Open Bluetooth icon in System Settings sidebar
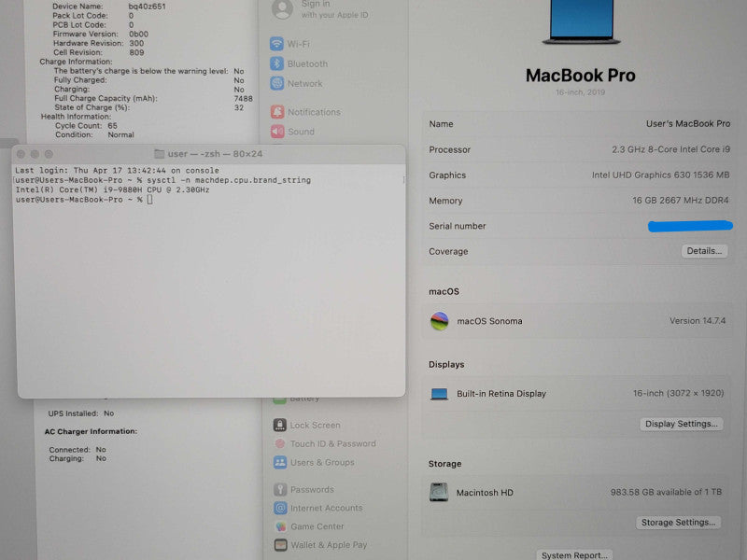The width and height of the screenshot is (747, 560). [276, 63]
